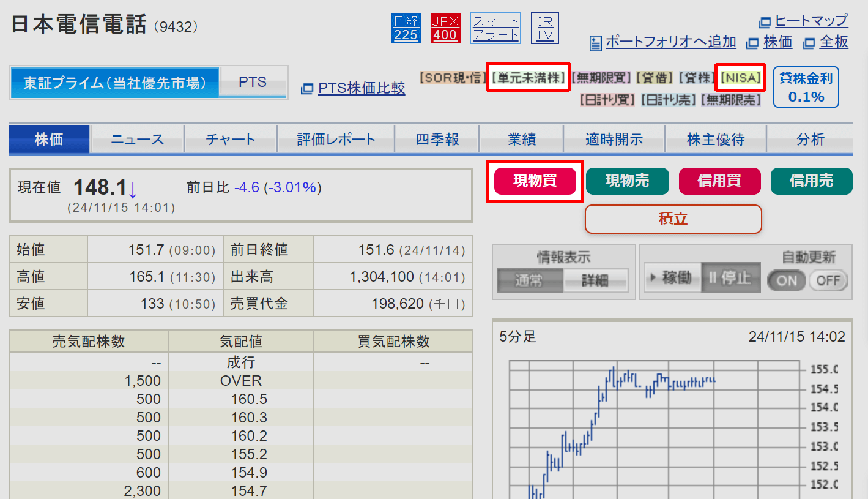Viewport: 868px width, 499px height.
Task: Click the 日計り売 tag
Action: (x=669, y=99)
